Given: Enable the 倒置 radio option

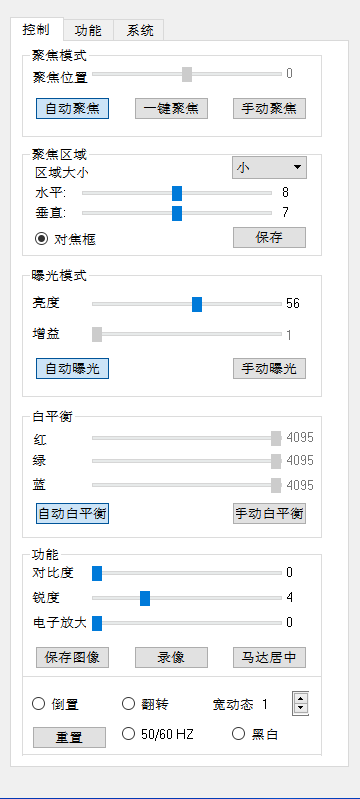Looking at the screenshot, I should coord(39,704).
